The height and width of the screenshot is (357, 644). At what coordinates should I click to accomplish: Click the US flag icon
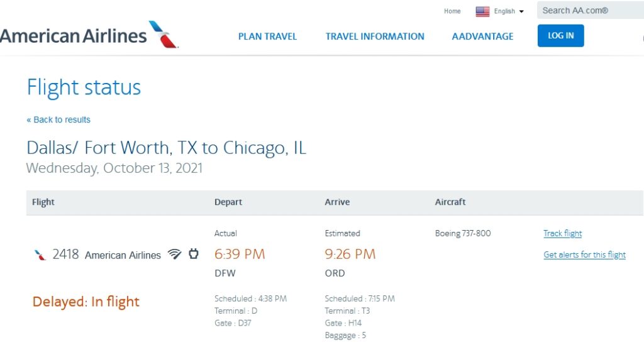pyautogui.click(x=482, y=11)
